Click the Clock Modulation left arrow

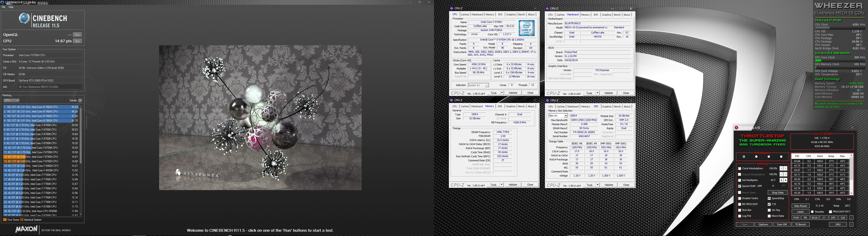[781, 169]
